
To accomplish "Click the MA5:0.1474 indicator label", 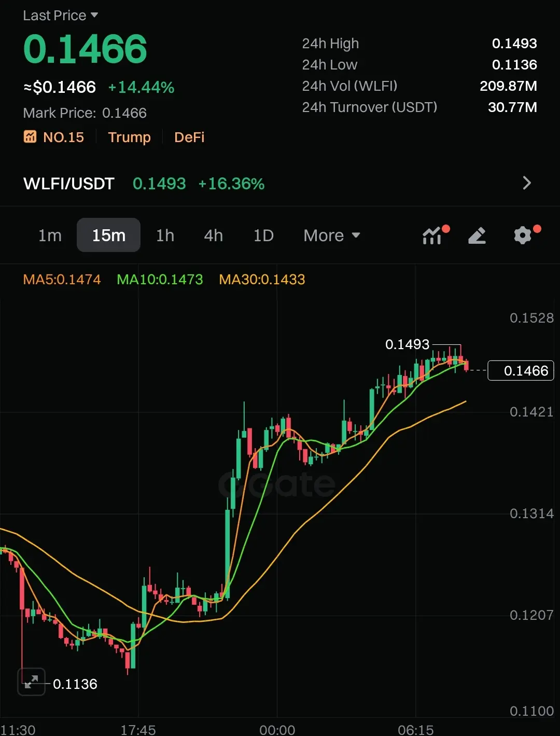I will click(x=62, y=280).
